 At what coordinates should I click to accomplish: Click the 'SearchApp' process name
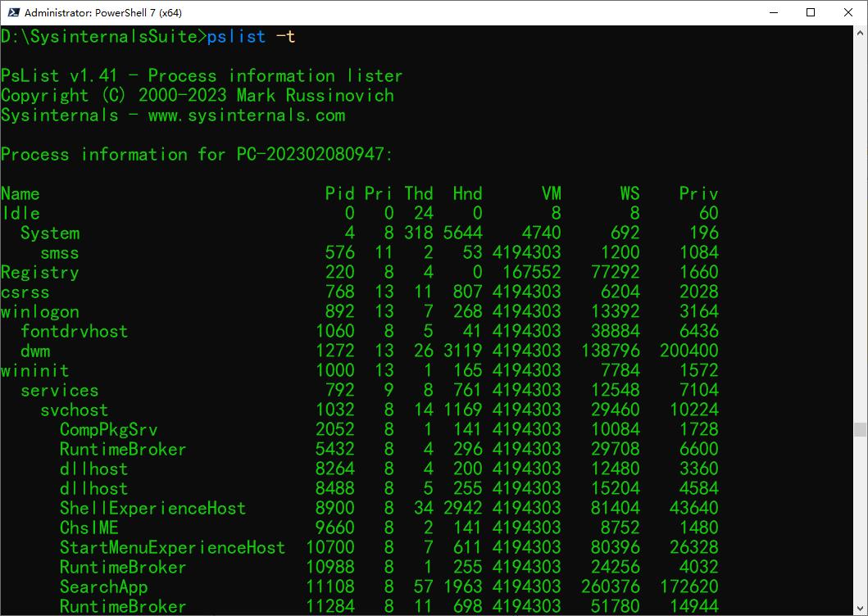coord(103,587)
